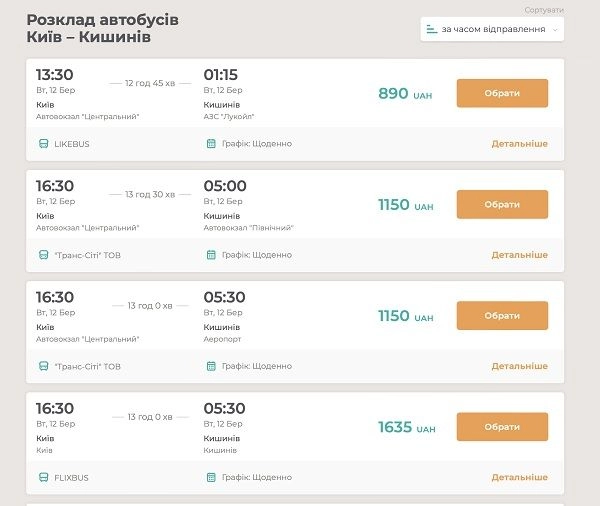
Task: Click the bus icon next to FLIXBUS
Action: point(44,478)
